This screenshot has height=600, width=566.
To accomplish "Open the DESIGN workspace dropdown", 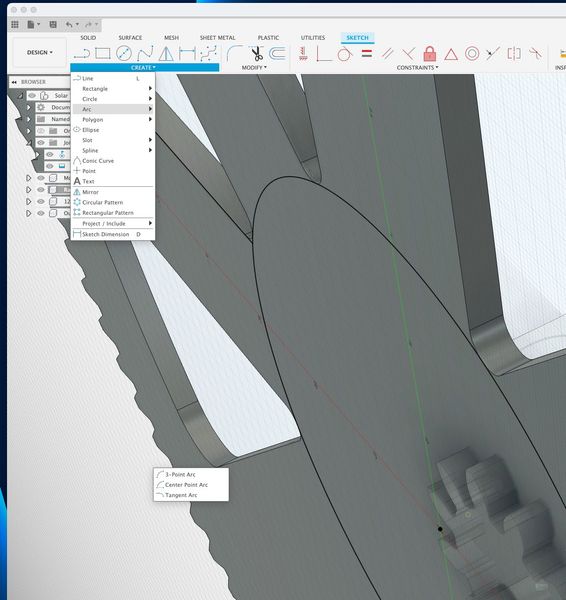I will coord(40,52).
